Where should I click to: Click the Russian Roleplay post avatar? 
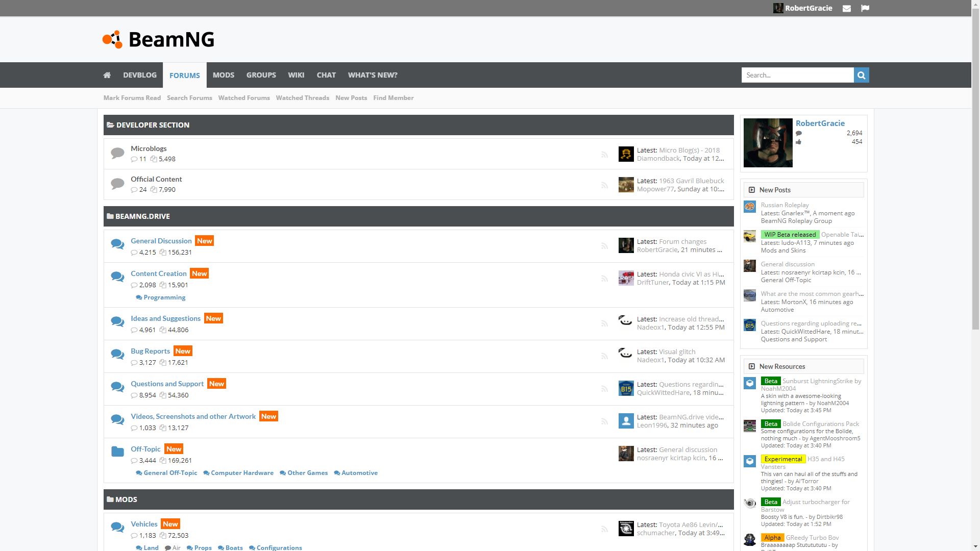[x=749, y=207]
